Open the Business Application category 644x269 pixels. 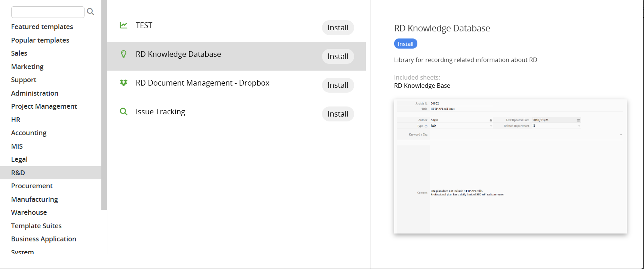pos(43,239)
